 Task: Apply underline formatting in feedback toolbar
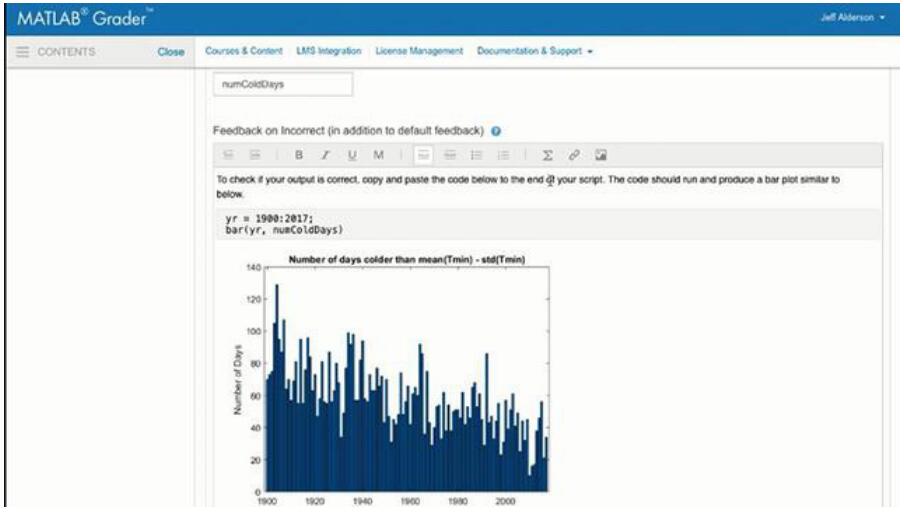click(x=352, y=155)
